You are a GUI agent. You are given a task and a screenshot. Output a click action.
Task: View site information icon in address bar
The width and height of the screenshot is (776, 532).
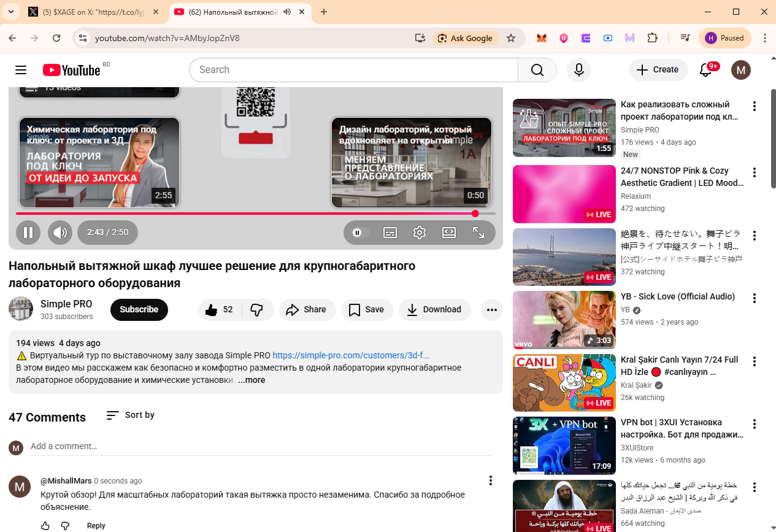coord(83,38)
